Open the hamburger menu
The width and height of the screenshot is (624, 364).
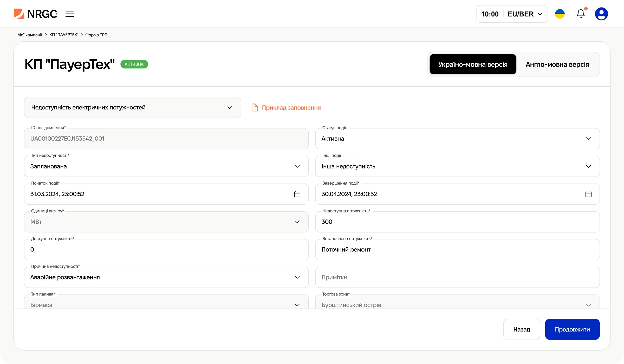70,14
